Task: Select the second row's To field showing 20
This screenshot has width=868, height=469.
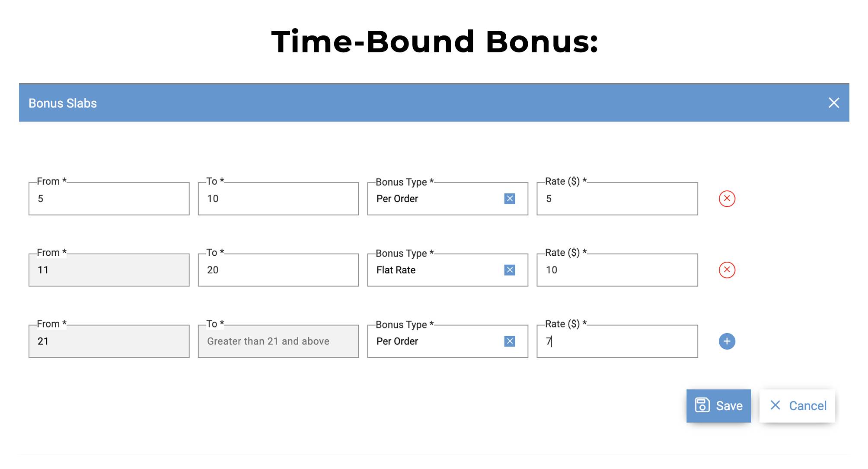Action: coord(278,270)
